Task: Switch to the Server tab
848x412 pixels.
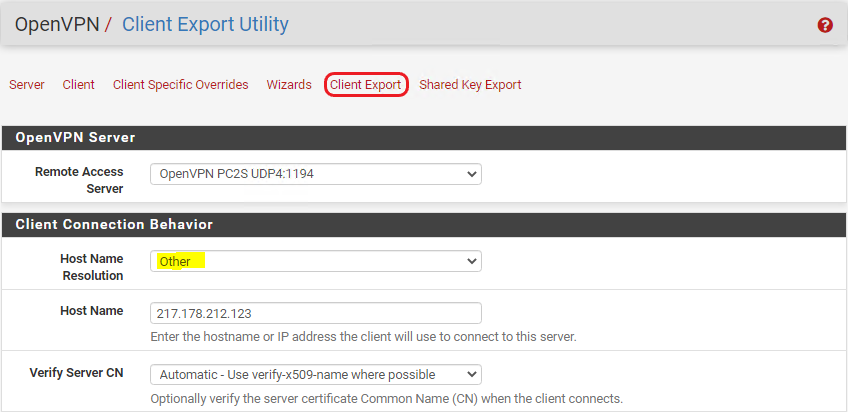Action: 27,85
